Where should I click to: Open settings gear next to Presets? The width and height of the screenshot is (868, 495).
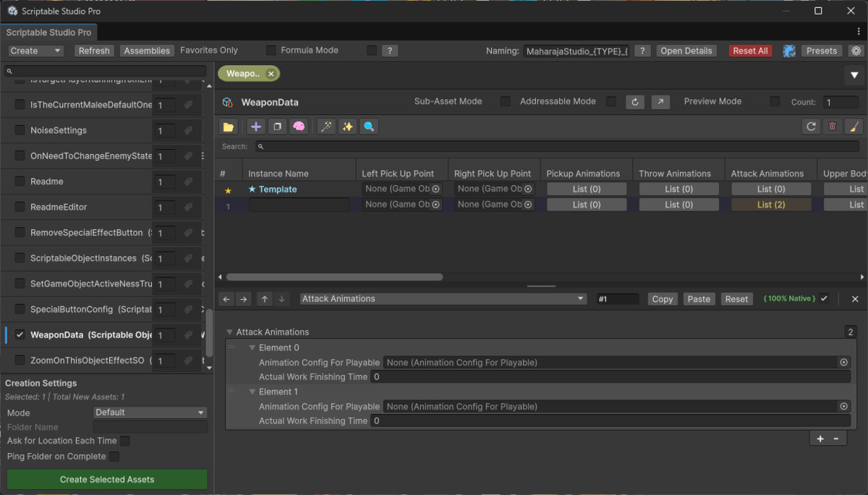[x=856, y=51]
